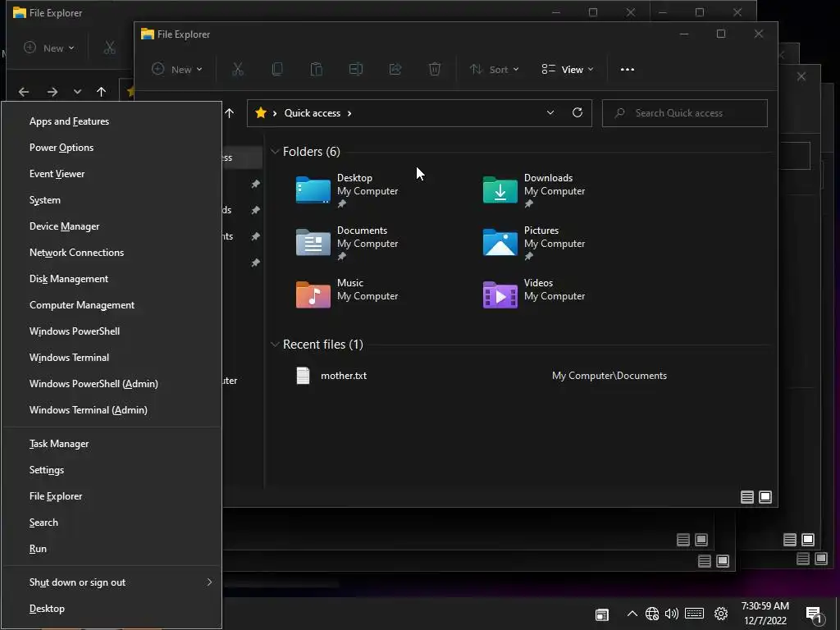The width and height of the screenshot is (840, 630).
Task: Expand the address bar history dropdown
Action: [550, 112]
